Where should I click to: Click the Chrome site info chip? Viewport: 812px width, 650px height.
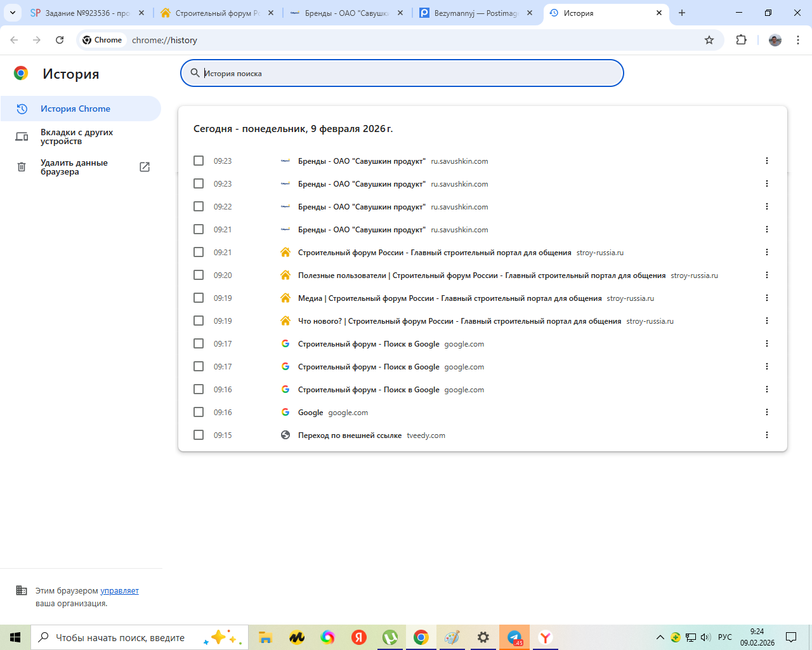pos(102,40)
